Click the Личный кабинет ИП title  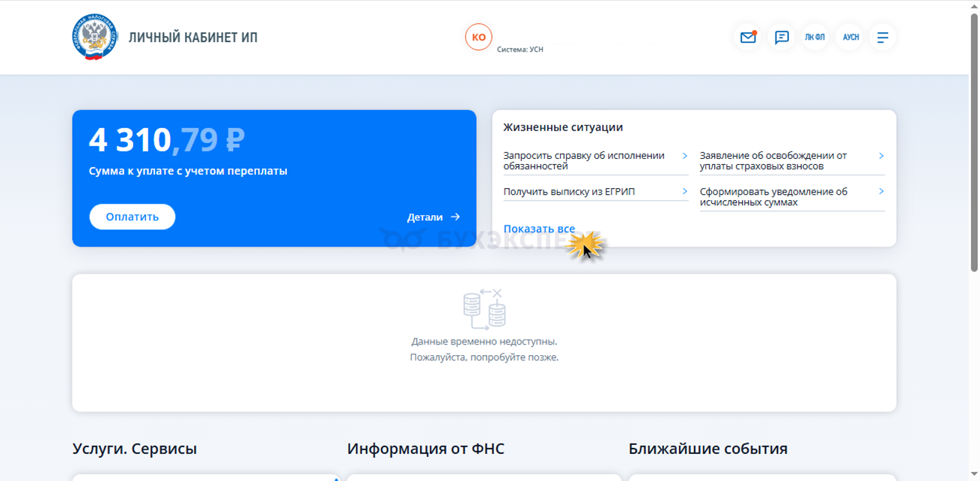(193, 37)
